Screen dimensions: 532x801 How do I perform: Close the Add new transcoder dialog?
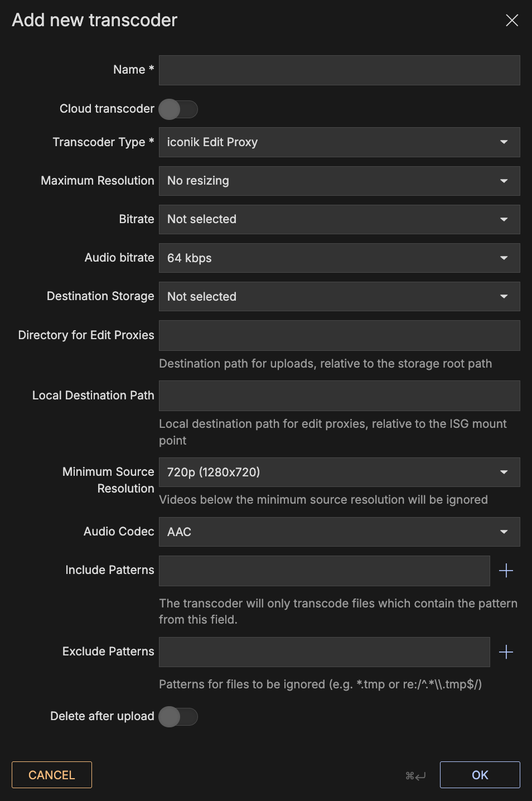[511, 21]
